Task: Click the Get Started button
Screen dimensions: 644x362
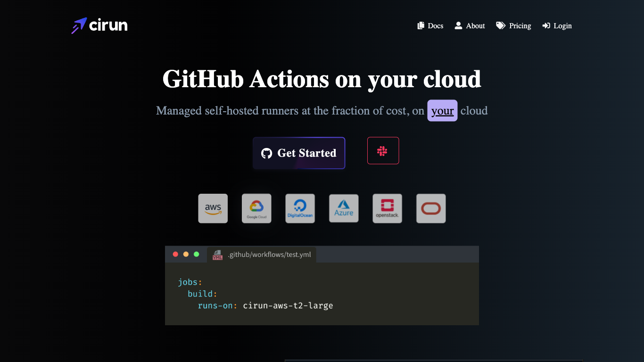Action: point(299,153)
